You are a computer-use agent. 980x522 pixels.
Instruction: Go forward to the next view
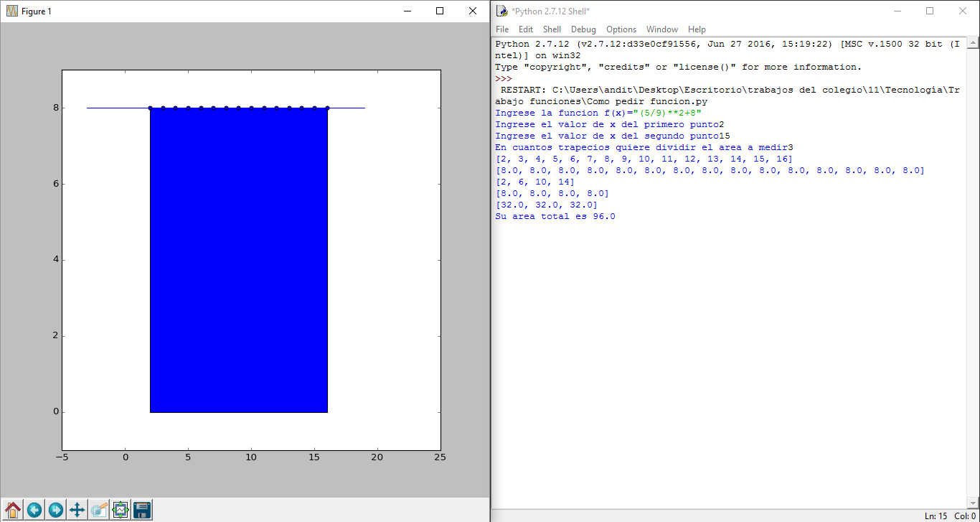pyautogui.click(x=56, y=510)
